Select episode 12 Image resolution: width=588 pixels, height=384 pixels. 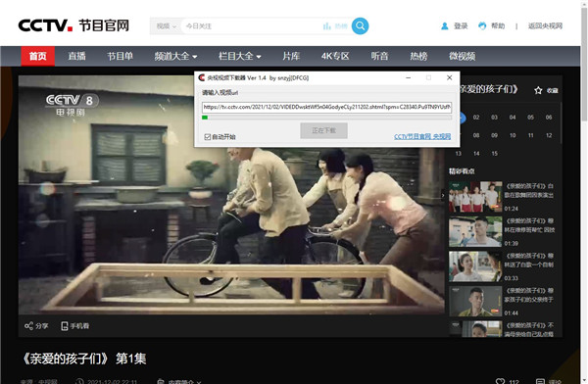tap(549, 135)
